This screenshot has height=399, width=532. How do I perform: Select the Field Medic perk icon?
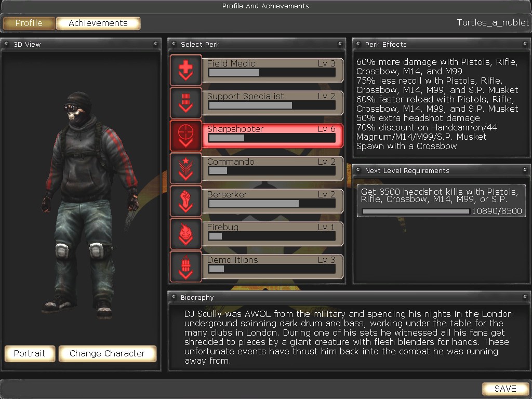[185, 70]
